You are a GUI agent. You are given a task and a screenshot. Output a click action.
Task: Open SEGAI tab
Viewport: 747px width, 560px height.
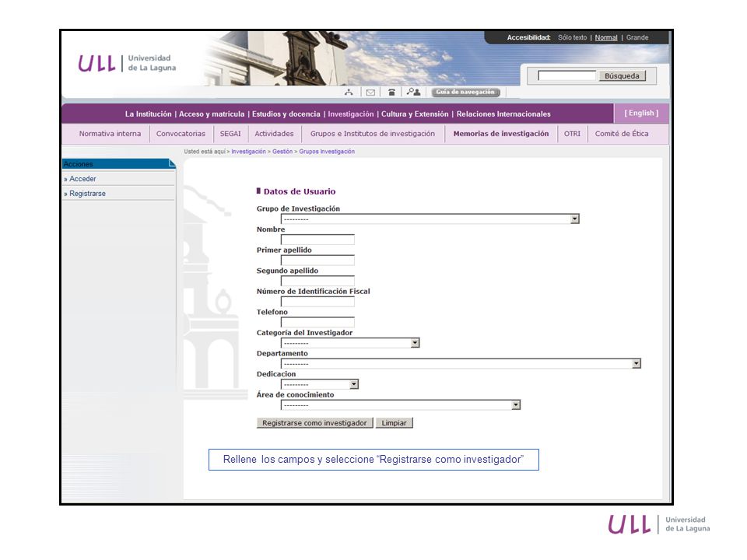230,134
